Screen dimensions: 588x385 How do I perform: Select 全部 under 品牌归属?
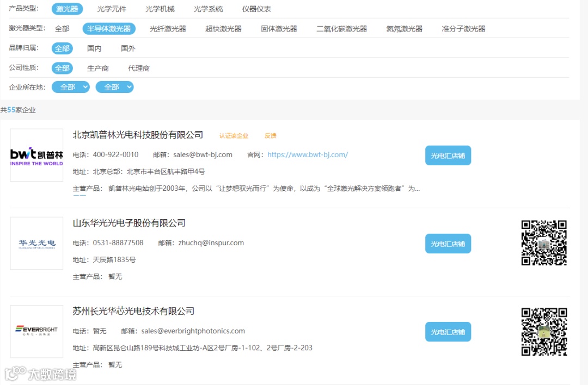(x=62, y=48)
